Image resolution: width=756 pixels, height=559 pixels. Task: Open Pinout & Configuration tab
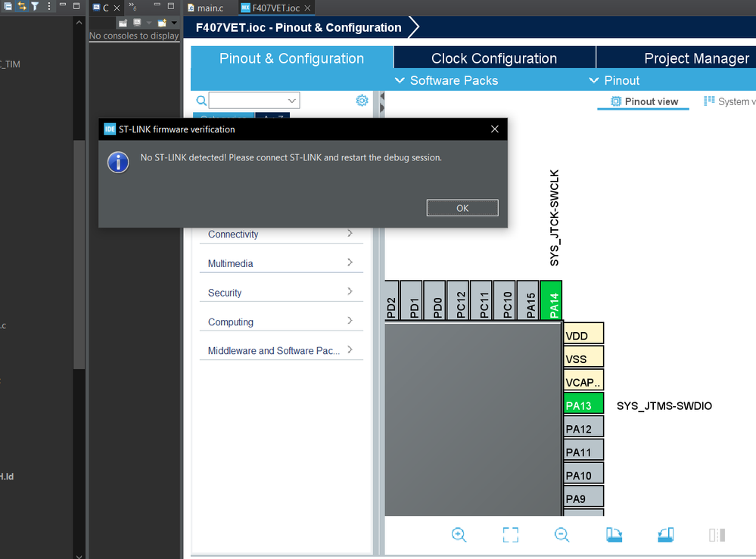click(291, 58)
